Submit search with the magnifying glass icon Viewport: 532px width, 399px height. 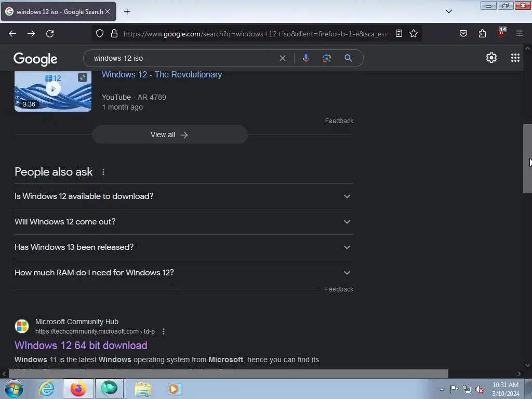coord(348,58)
